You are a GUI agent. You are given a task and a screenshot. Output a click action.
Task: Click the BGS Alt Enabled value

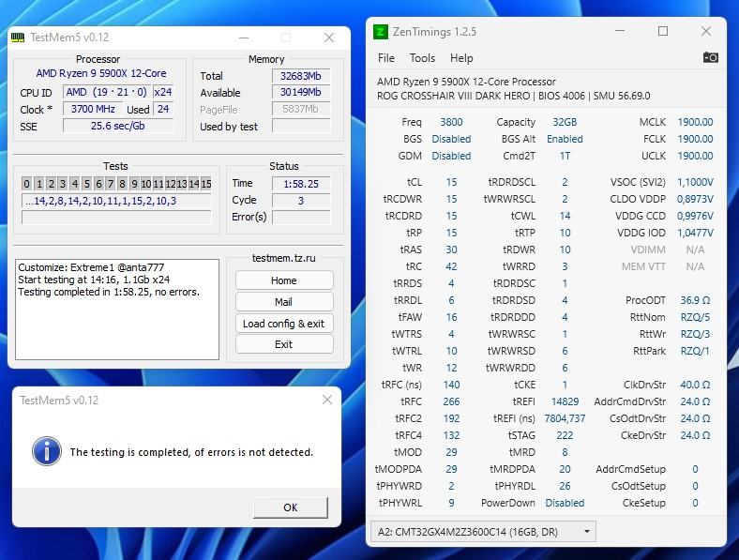coord(565,139)
